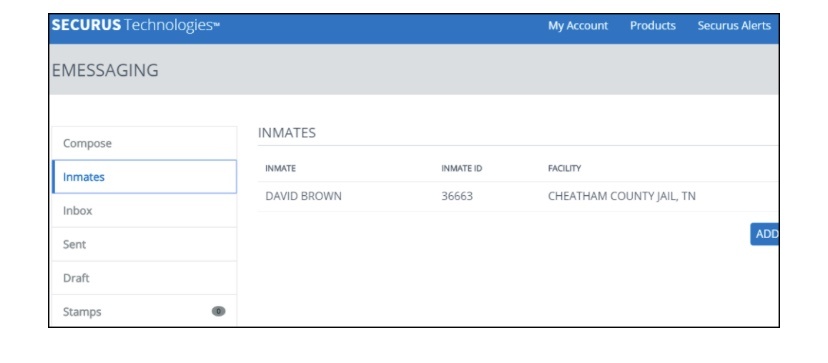Open the Sent messages folder
828x363 pixels.
144,244
